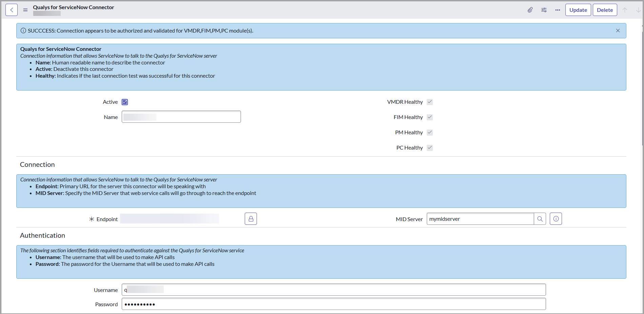Focus the Name input field

[x=181, y=117]
